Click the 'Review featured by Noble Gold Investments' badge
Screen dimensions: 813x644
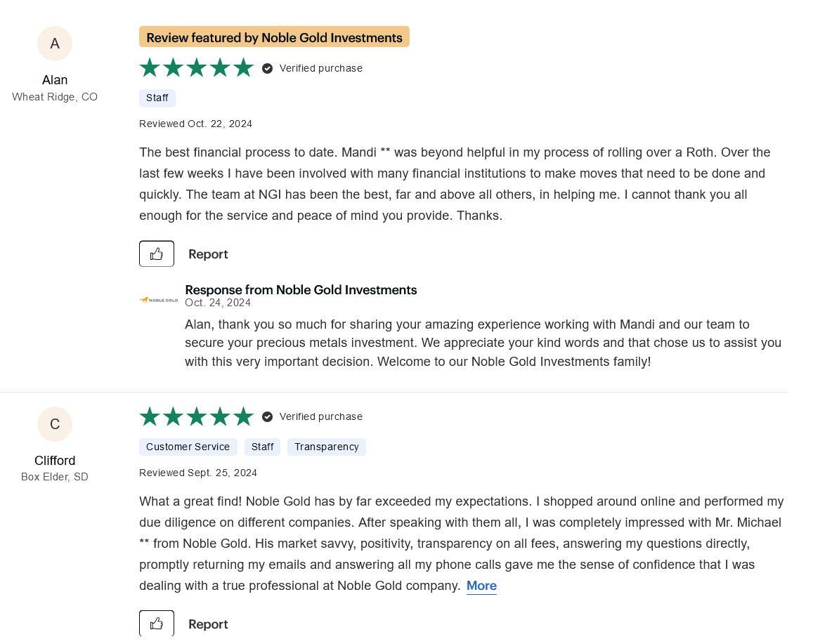point(274,37)
